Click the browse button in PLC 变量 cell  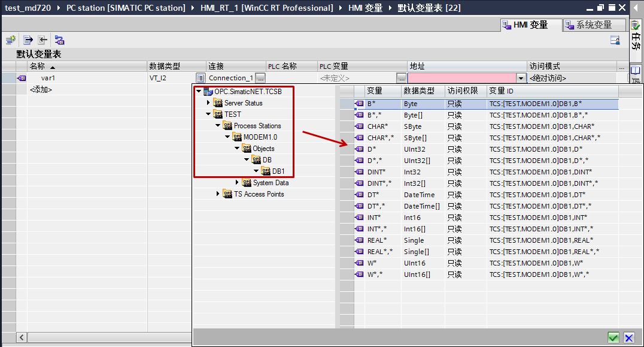tap(401, 78)
